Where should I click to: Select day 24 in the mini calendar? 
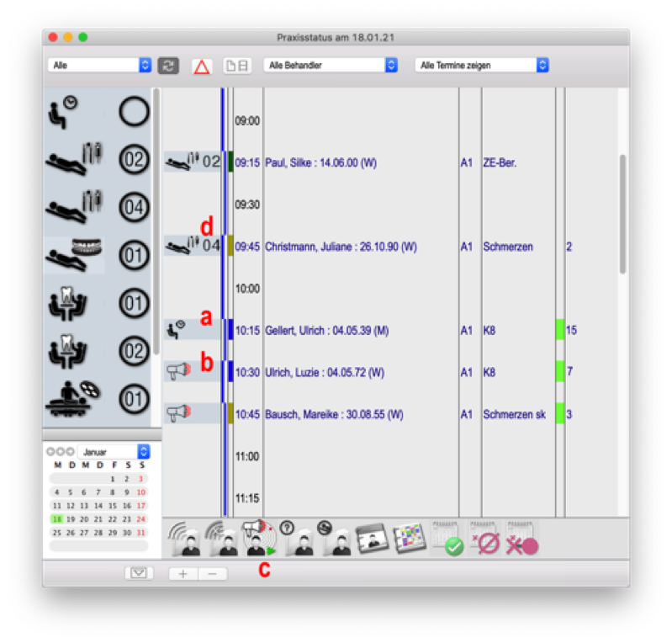click(140, 519)
